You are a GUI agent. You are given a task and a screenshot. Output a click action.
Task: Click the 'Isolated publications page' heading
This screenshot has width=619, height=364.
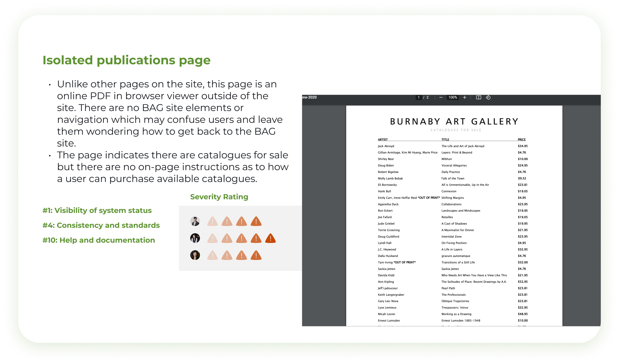point(127,60)
